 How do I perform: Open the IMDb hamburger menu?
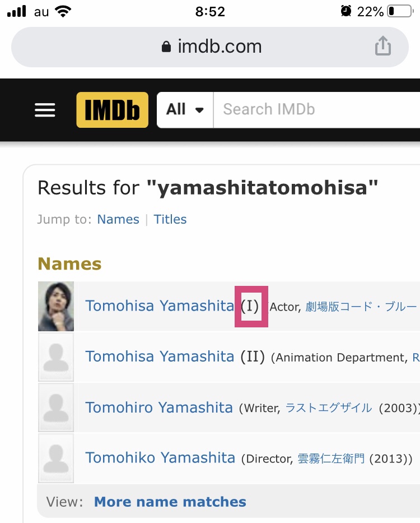[45, 109]
